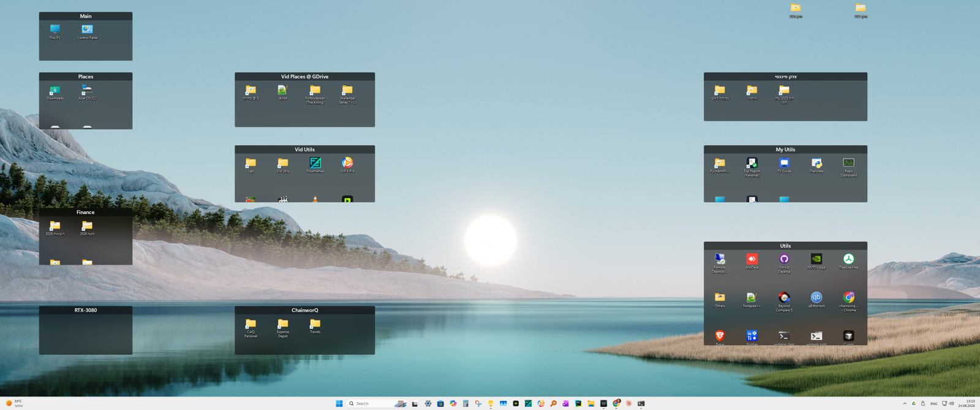The width and height of the screenshot is (980, 410).
Task: Open the weather widget showing 33°C
Action: [x=13, y=403]
